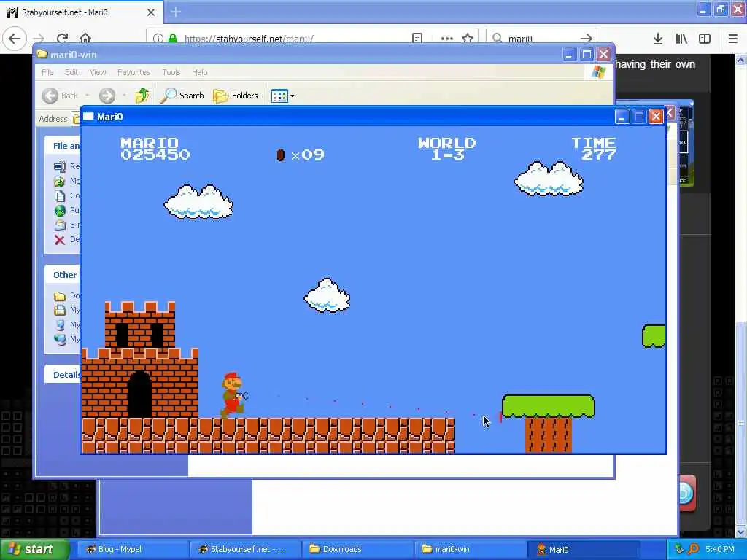The height and width of the screenshot is (560, 747).
Task: Open Help menu in mari0-win window
Action: tap(199, 72)
